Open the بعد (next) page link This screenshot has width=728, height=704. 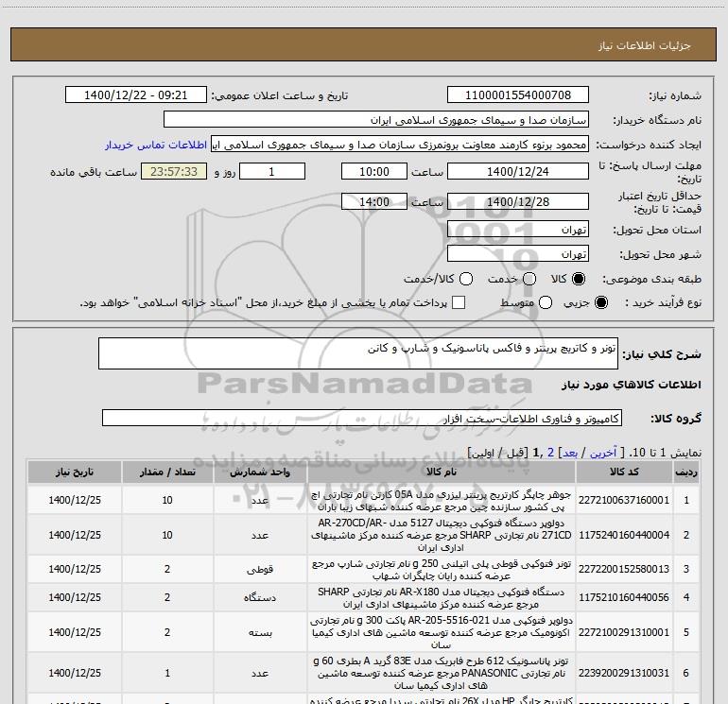coord(570,453)
